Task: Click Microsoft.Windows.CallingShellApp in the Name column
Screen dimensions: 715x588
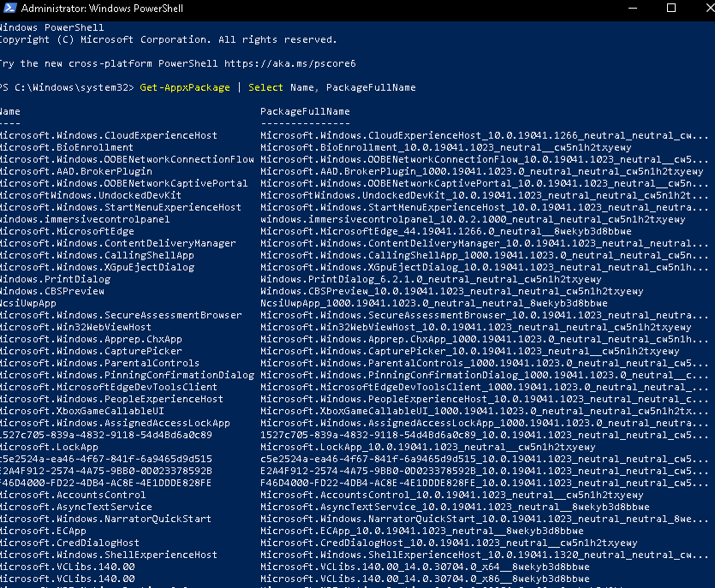Action: (97, 255)
